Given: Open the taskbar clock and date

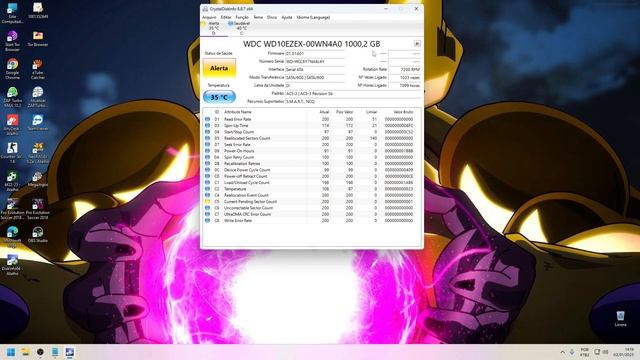Looking at the screenshot, I should click(623, 352).
